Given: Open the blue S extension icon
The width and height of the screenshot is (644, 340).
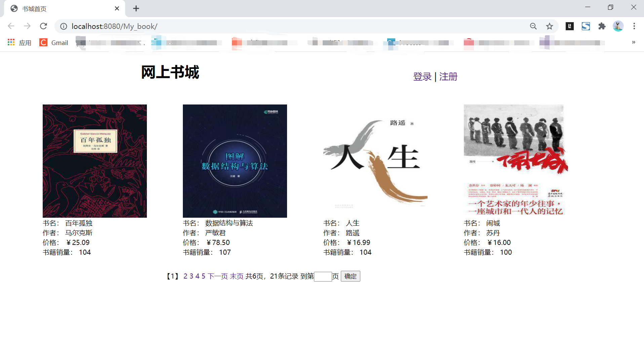Looking at the screenshot, I should click(x=586, y=26).
